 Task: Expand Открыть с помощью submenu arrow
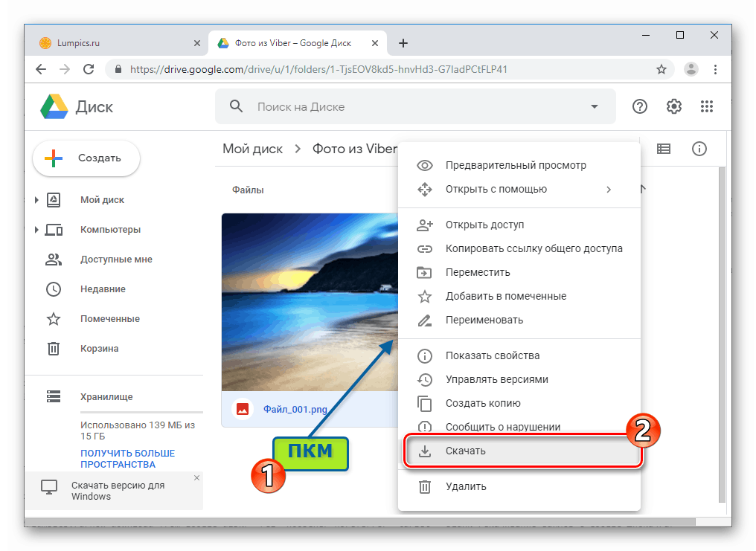(x=609, y=190)
